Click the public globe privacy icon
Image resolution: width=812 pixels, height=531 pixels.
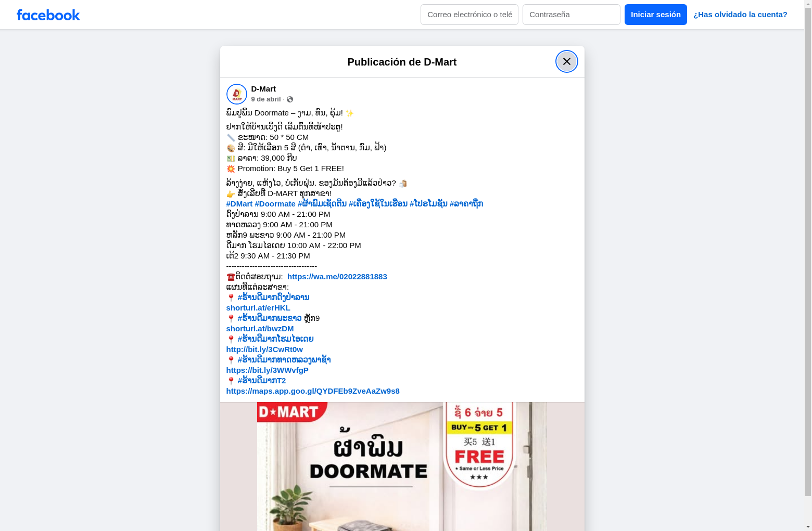pyautogui.click(x=290, y=99)
